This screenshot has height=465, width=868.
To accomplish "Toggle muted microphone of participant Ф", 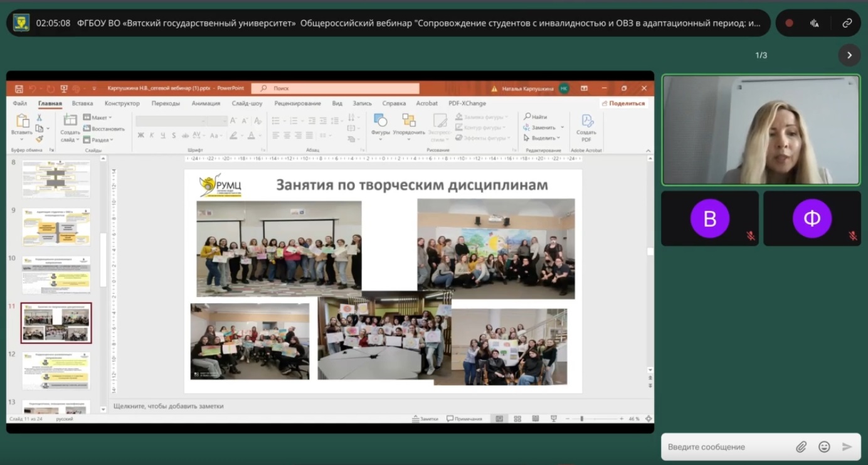I will click(852, 236).
